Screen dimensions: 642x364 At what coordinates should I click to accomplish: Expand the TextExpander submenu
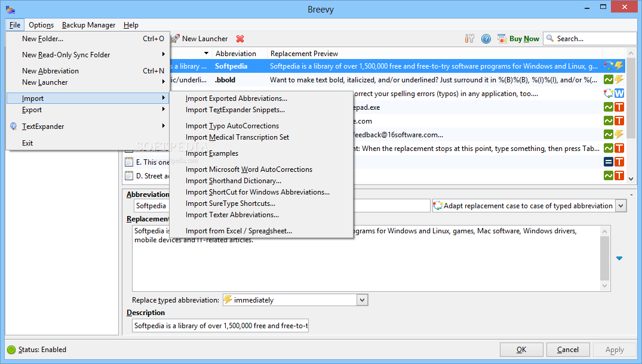coord(88,127)
